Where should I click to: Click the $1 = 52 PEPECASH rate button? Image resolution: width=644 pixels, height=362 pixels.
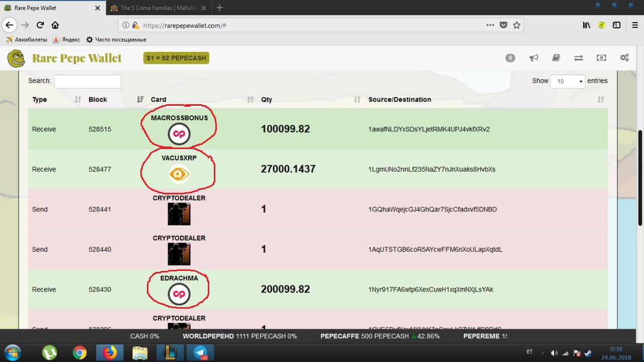(176, 58)
